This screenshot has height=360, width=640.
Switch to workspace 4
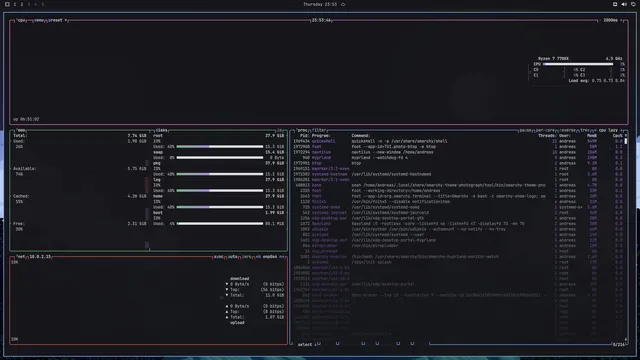tap(36, 4)
